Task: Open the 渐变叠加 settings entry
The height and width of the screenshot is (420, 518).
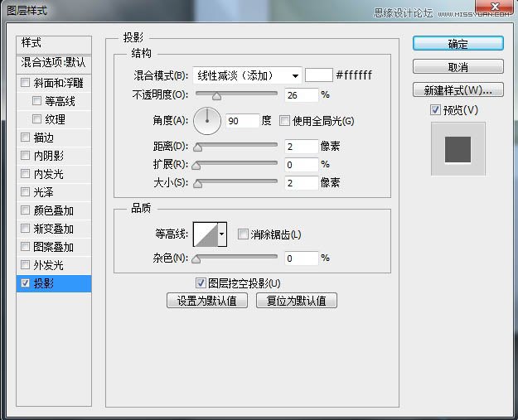Action: click(54, 229)
